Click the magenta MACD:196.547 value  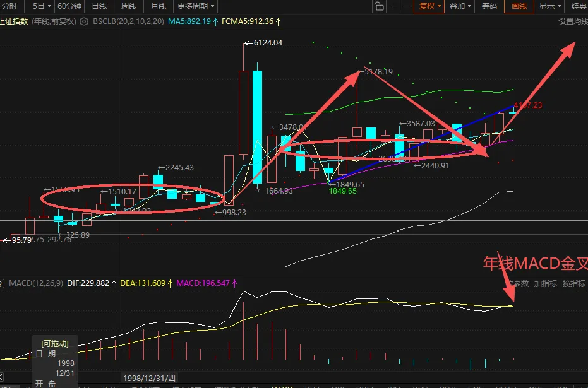click(x=203, y=283)
